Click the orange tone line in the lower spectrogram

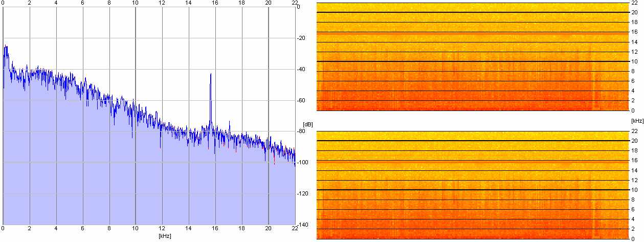point(473,161)
